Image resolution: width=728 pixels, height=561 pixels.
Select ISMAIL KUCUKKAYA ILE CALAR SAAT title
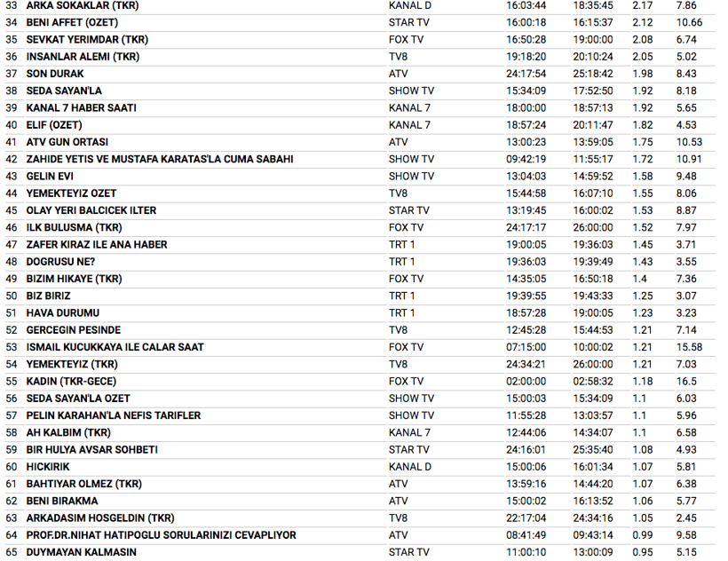[115, 347]
